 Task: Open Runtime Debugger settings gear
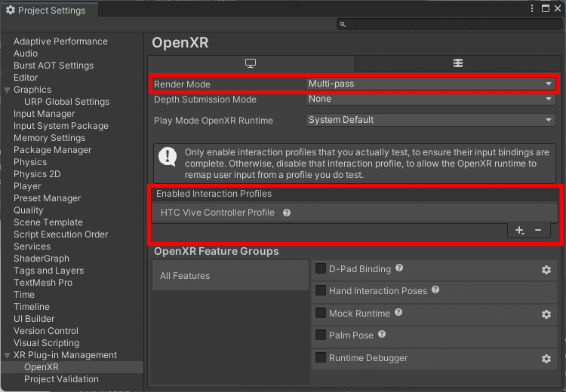[x=546, y=359]
